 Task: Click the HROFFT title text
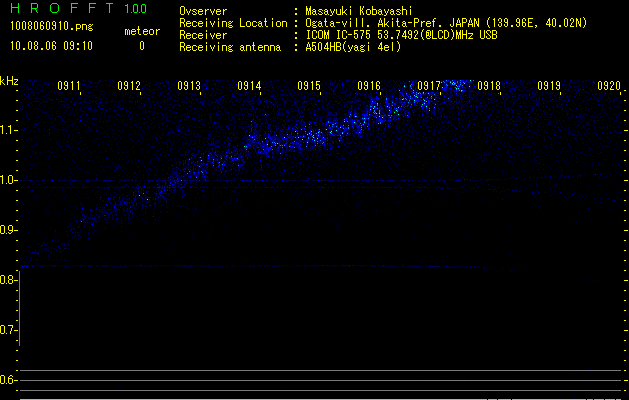click(62, 8)
